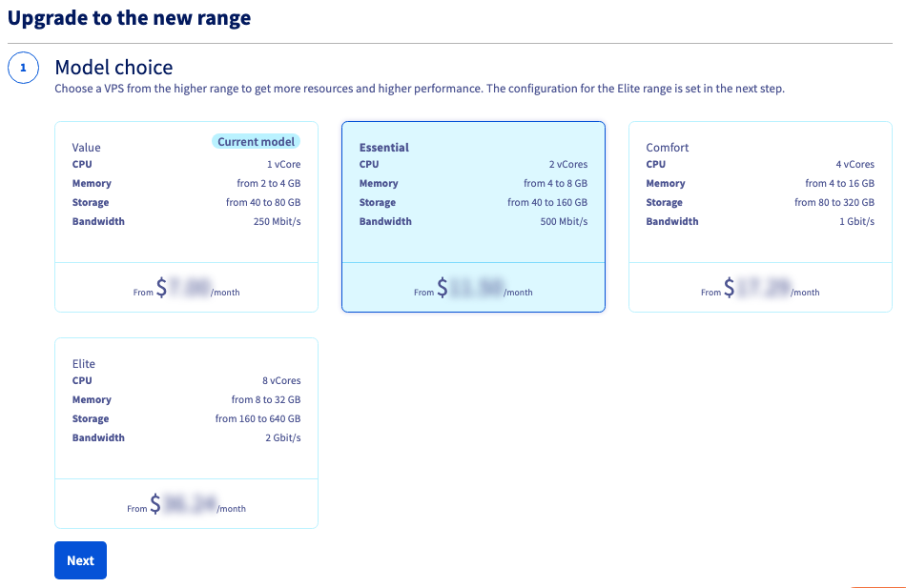Click the '2 vCores' value in Essential
The height and width of the screenshot is (588, 906).
[568, 164]
